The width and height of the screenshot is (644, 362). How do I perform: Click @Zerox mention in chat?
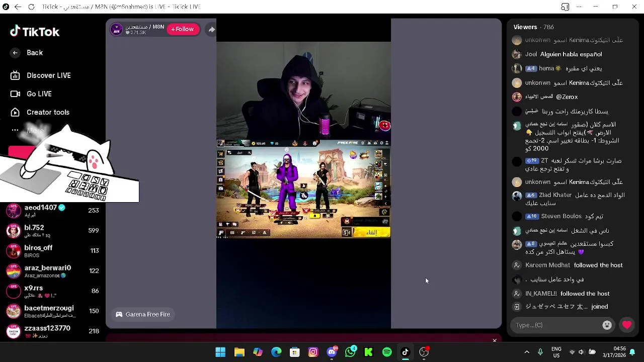point(567,97)
